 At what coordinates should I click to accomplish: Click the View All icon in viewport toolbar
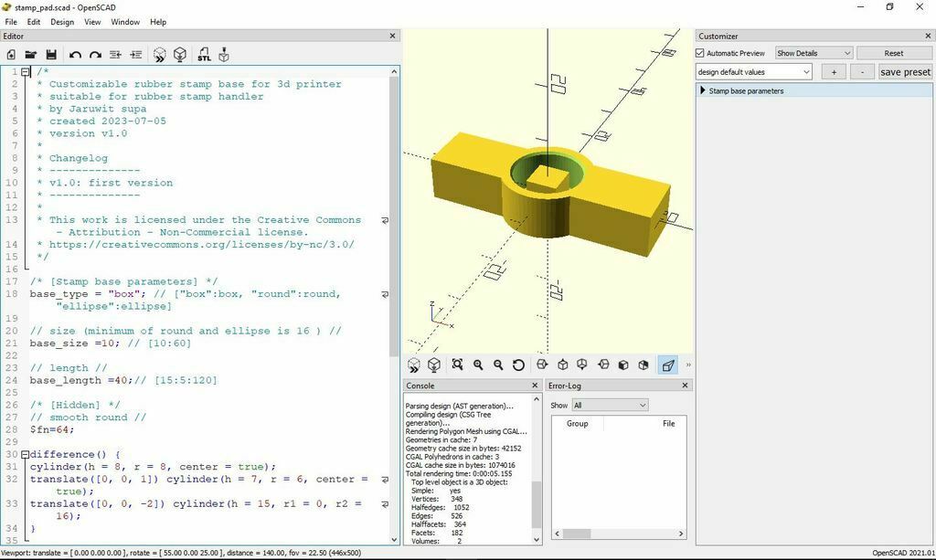click(457, 365)
